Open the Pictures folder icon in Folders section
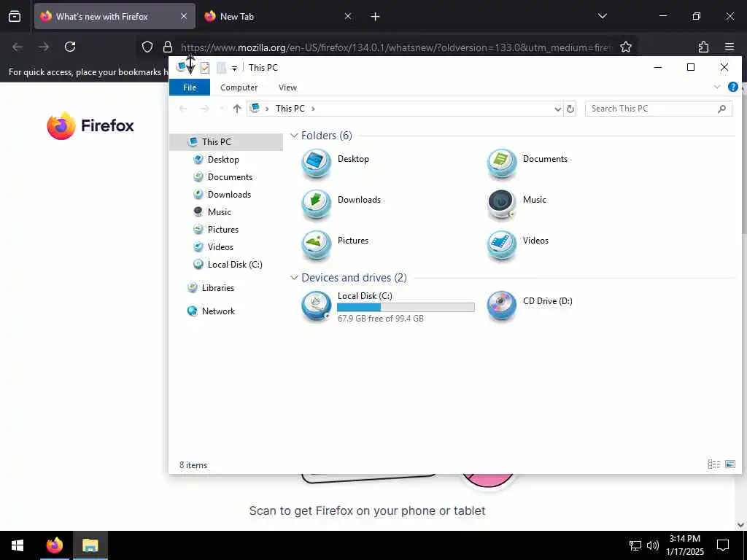 tap(317, 245)
